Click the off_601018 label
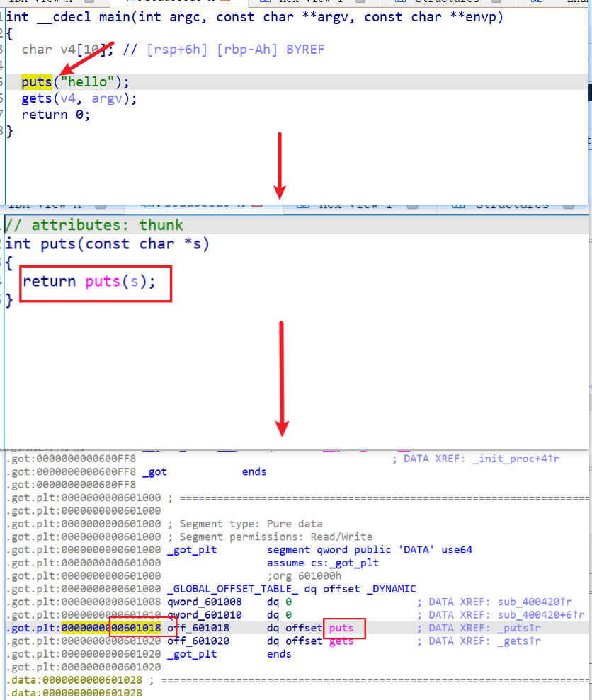The width and height of the screenshot is (592, 700). click(x=198, y=628)
